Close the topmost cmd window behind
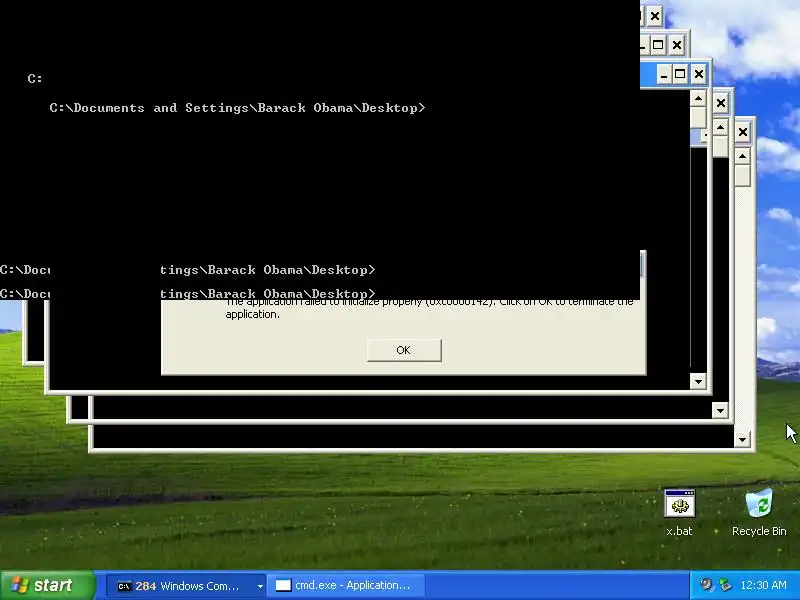800x600 pixels. coord(655,16)
